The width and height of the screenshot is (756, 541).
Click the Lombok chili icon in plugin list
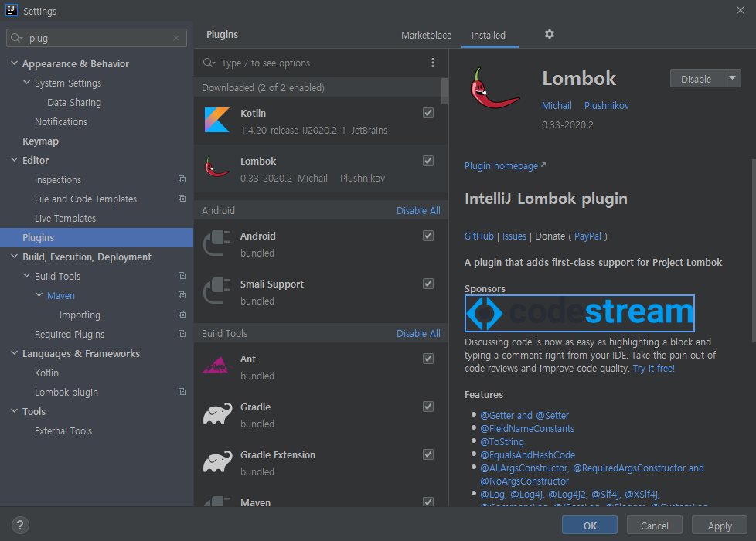tap(217, 168)
